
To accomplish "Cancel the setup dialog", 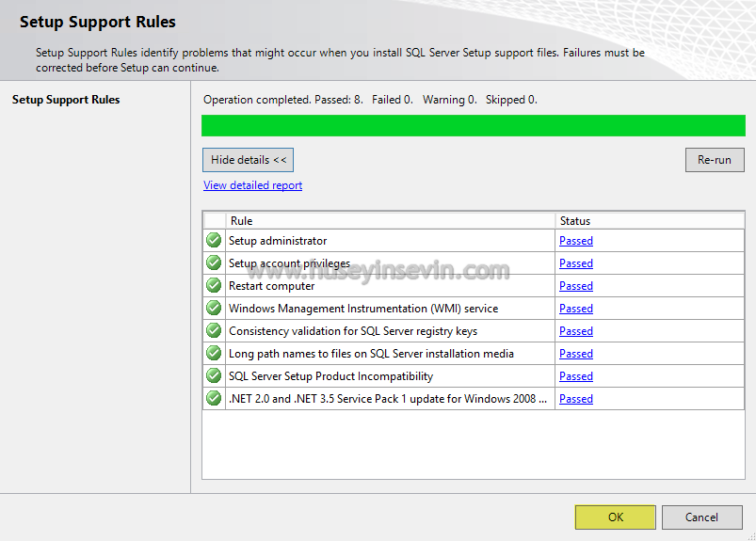I will pos(701,517).
